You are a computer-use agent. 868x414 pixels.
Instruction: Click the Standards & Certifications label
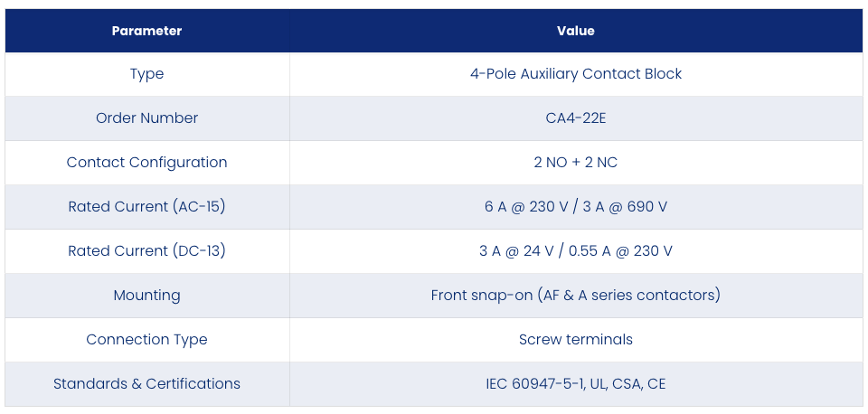point(146,383)
